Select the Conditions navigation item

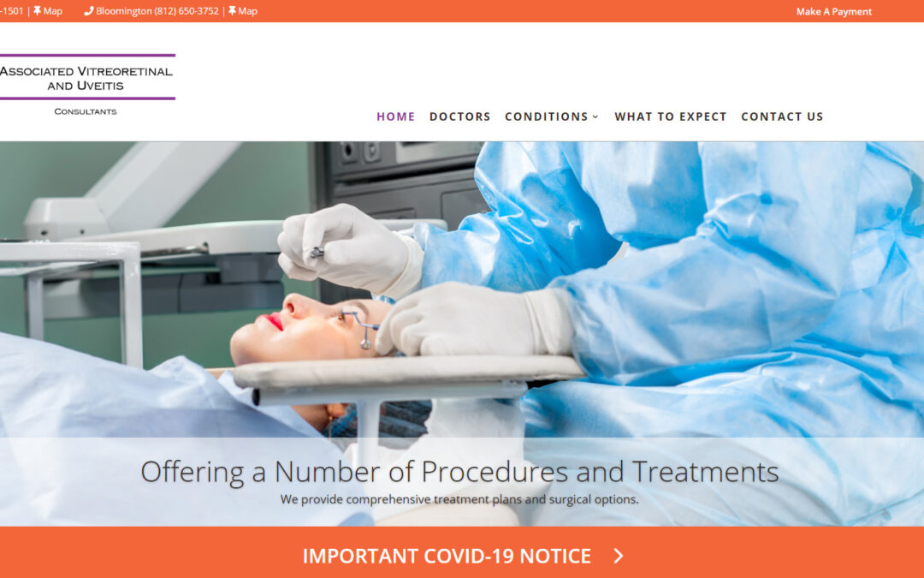[546, 116]
